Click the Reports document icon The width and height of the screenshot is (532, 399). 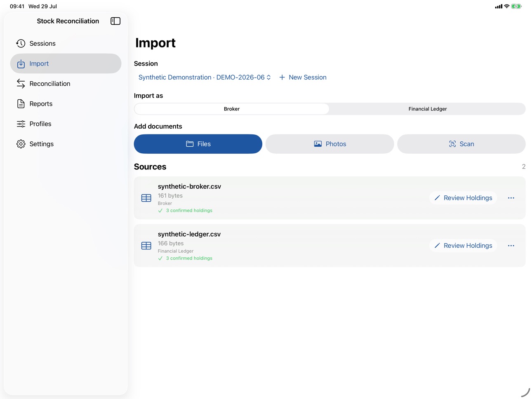coord(21,103)
